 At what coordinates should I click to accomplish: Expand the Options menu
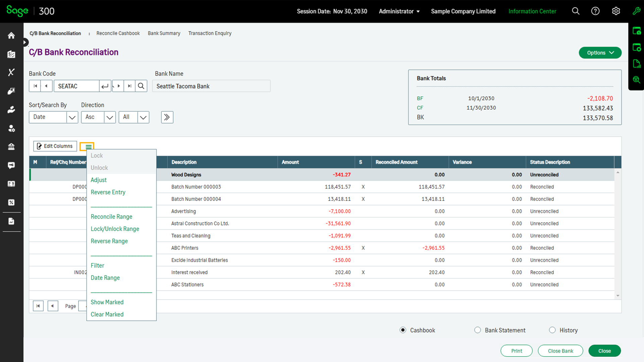coord(600,53)
